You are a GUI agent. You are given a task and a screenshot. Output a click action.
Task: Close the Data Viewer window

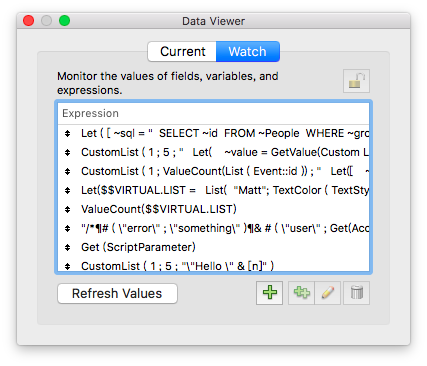pos(29,21)
